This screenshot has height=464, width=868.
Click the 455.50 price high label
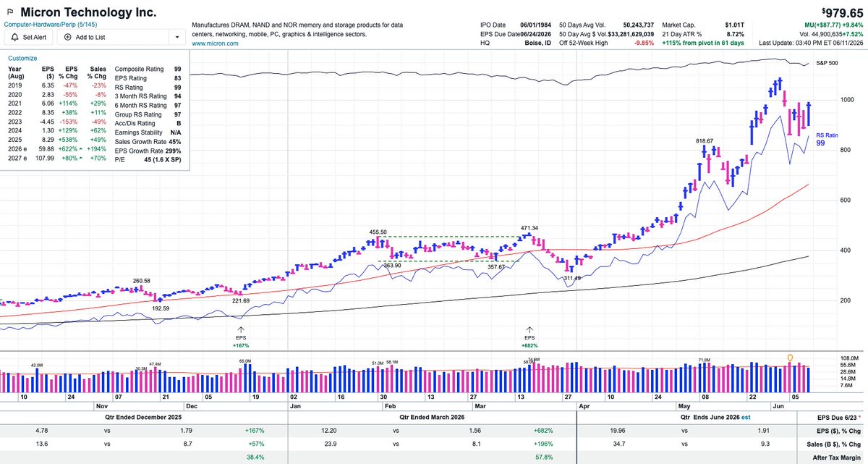point(379,232)
